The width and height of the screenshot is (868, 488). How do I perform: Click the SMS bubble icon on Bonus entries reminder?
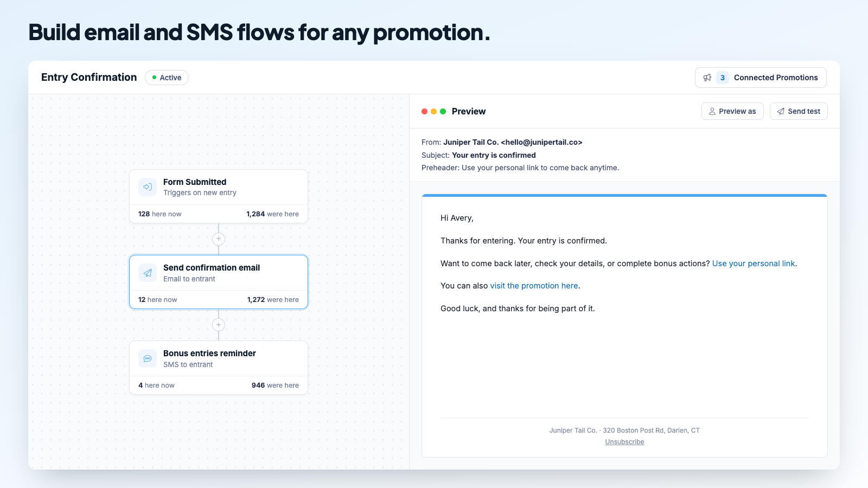tap(148, 358)
